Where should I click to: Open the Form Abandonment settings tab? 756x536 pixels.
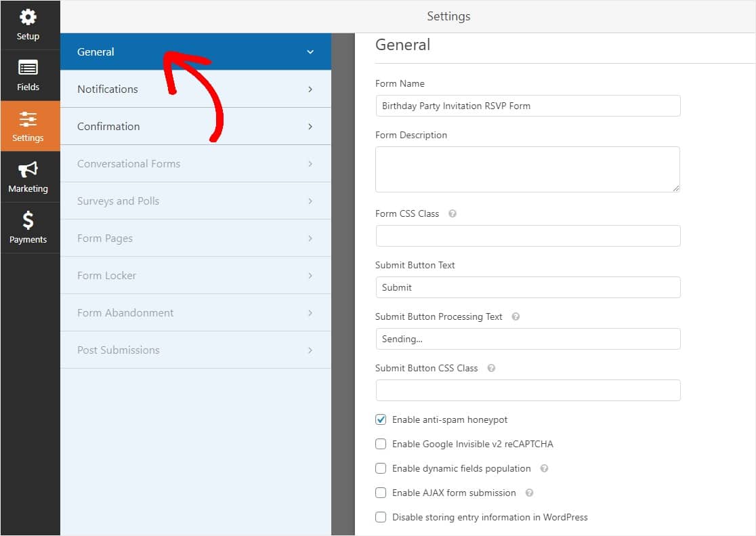click(x=125, y=312)
